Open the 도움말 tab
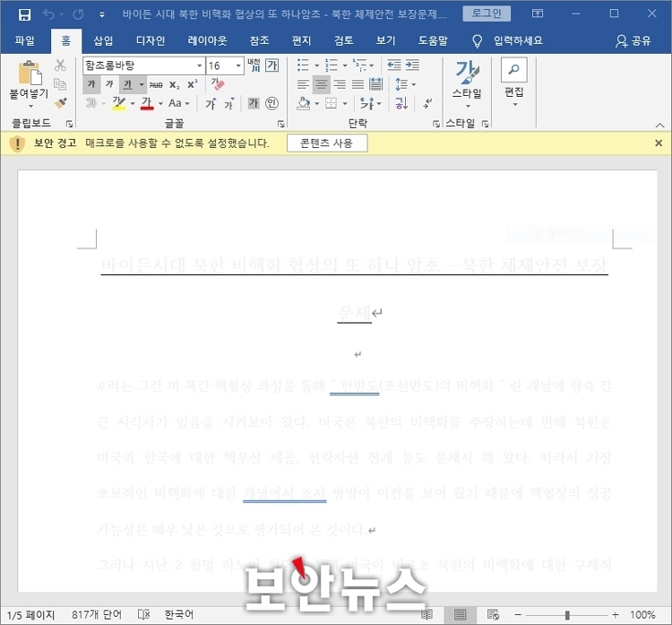 (x=433, y=40)
